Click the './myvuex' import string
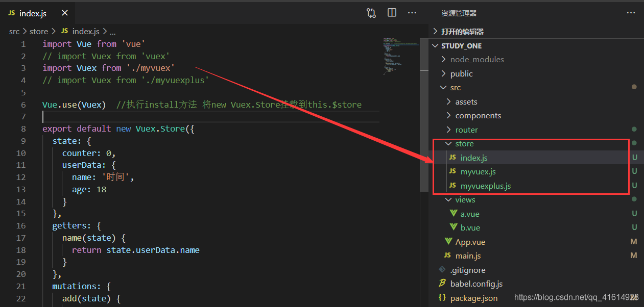 [151, 68]
